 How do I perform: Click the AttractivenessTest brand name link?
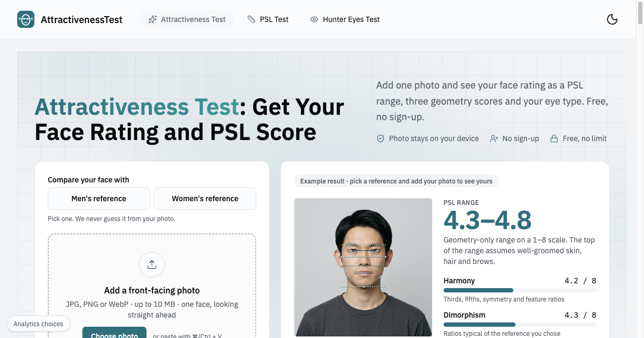coord(82,20)
